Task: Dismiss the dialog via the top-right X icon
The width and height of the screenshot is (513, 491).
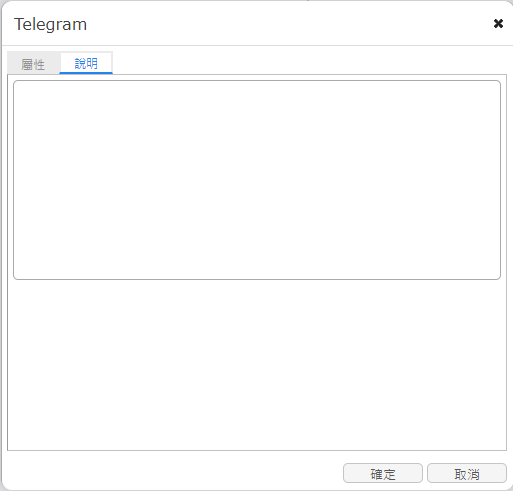Action: pos(498,23)
